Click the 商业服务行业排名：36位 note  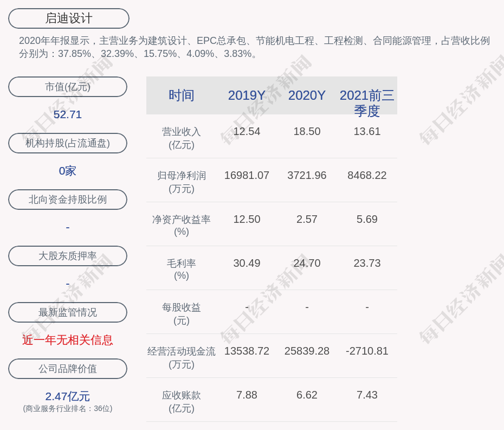[x=68, y=408]
